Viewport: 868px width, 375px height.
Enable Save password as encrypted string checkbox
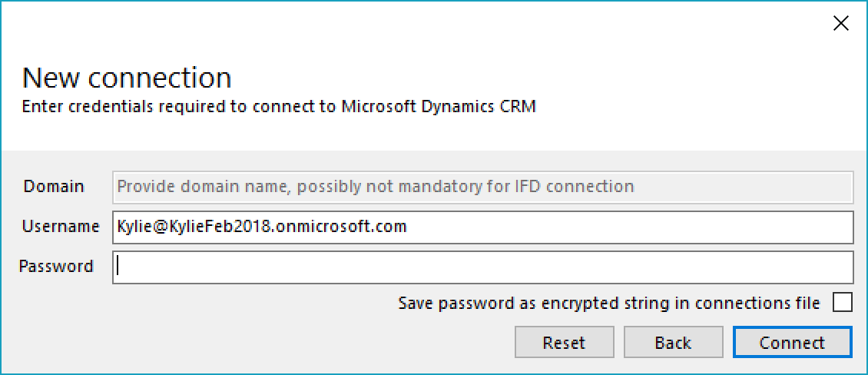843,303
